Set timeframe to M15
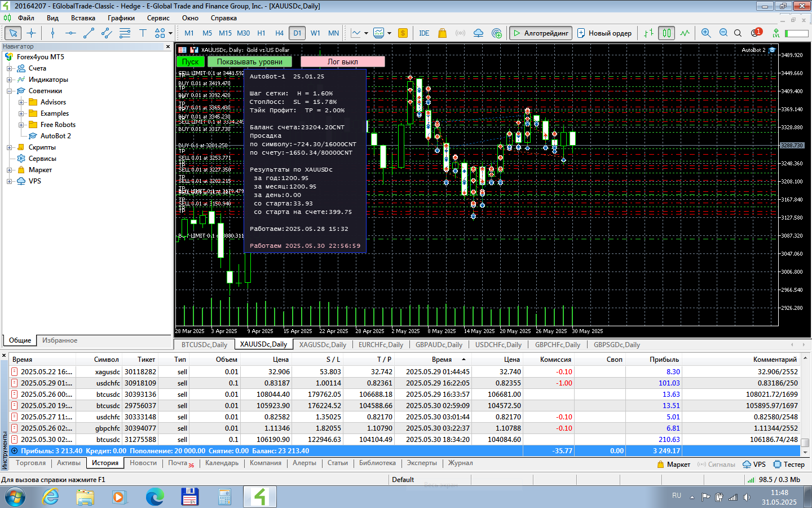Image resolution: width=812 pixels, height=508 pixels. pyautogui.click(x=225, y=33)
